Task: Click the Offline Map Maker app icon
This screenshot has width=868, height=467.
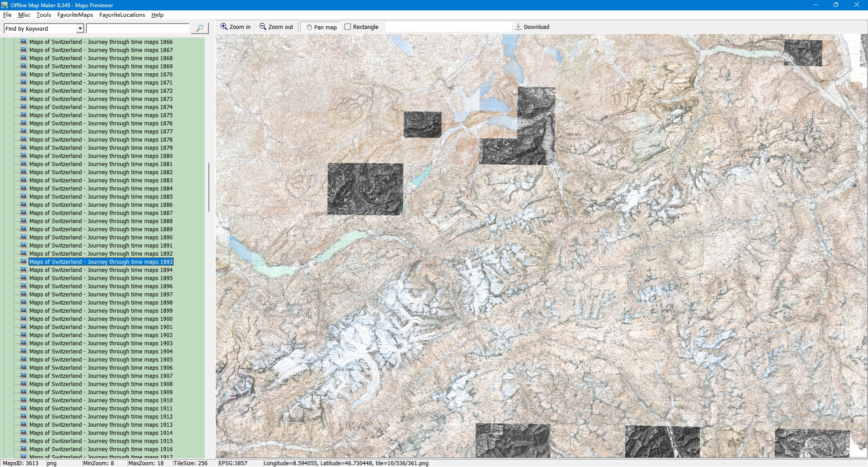Action: coord(5,5)
